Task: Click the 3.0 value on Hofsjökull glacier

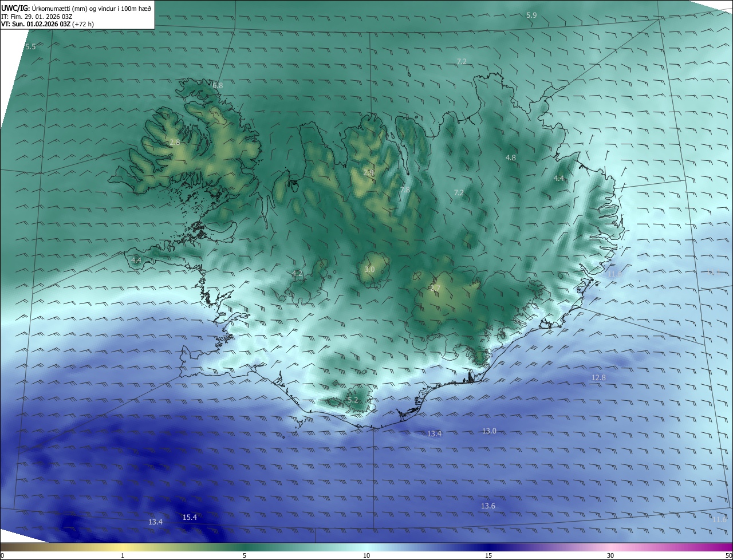Action: (x=369, y=269)
